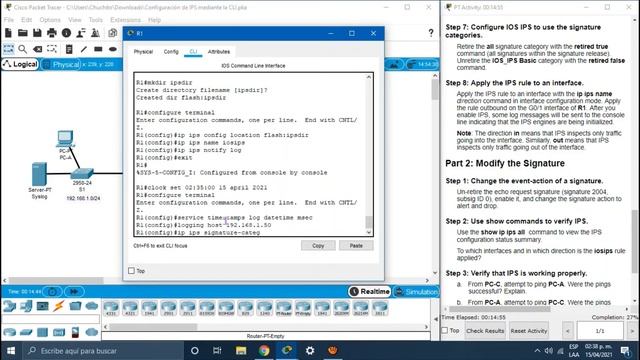
Task: Open the Extensions menu
Action: coord(125,20)
